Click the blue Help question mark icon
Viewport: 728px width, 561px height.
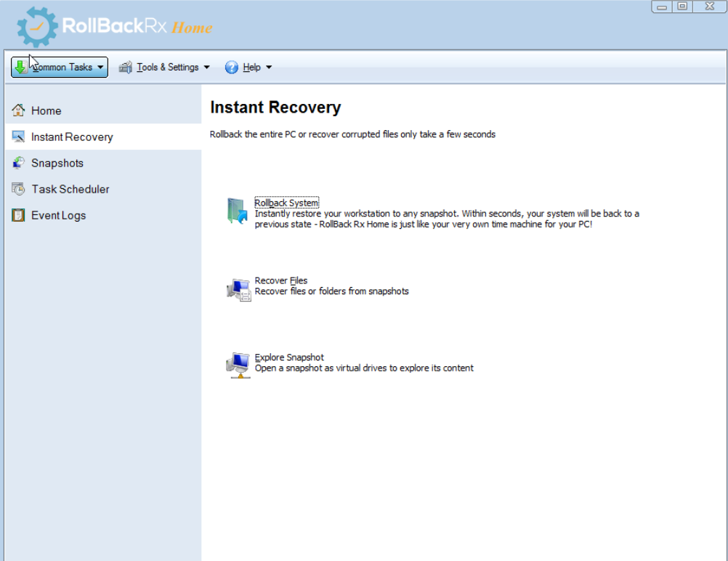(232, 68)
